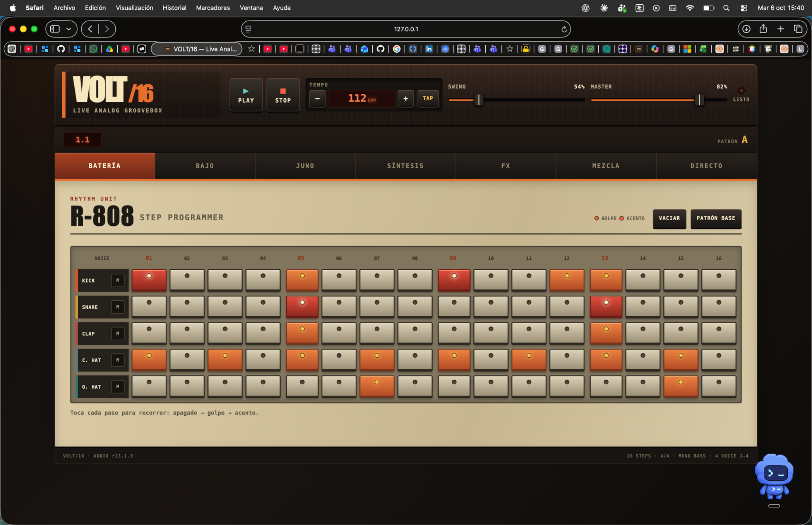This screenshot has width=812, height=525.
Task: Mute the C. HAT voice
Action: [x=117, y=360]
